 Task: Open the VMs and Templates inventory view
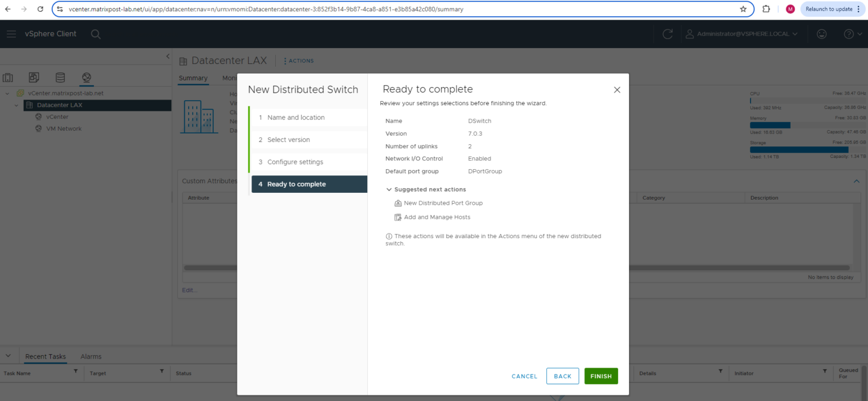click(34, 77)
